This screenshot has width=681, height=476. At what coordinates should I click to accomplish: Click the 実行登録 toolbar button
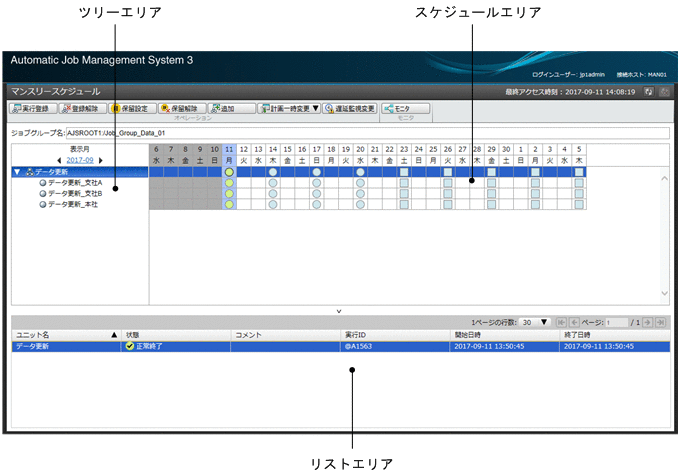tap(33, 109)
